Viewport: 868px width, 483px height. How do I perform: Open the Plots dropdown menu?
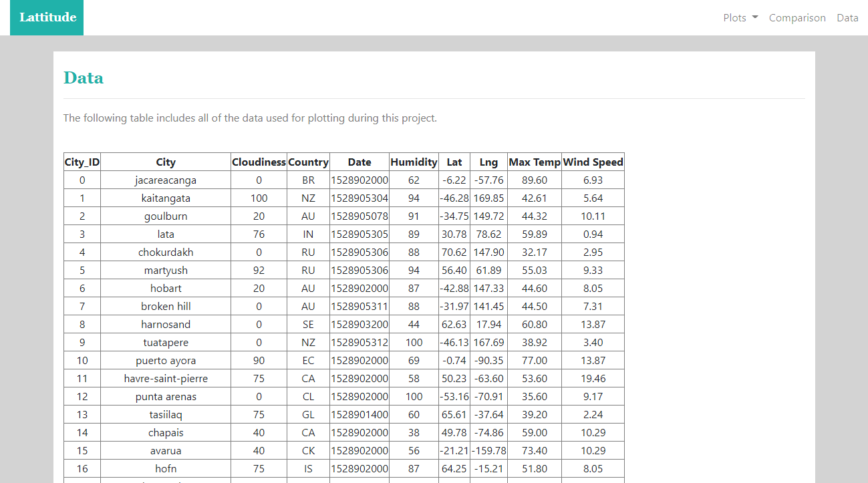(x=740, y=18)
